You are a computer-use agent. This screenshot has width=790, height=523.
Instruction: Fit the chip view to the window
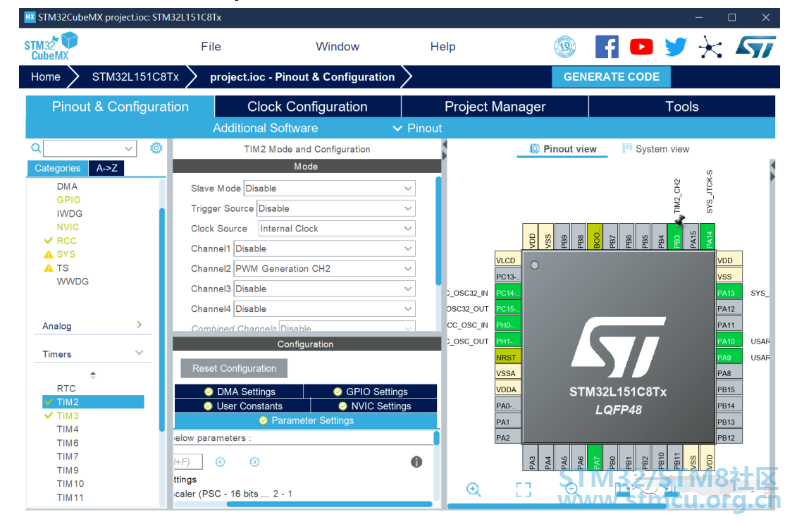point(523,489)
